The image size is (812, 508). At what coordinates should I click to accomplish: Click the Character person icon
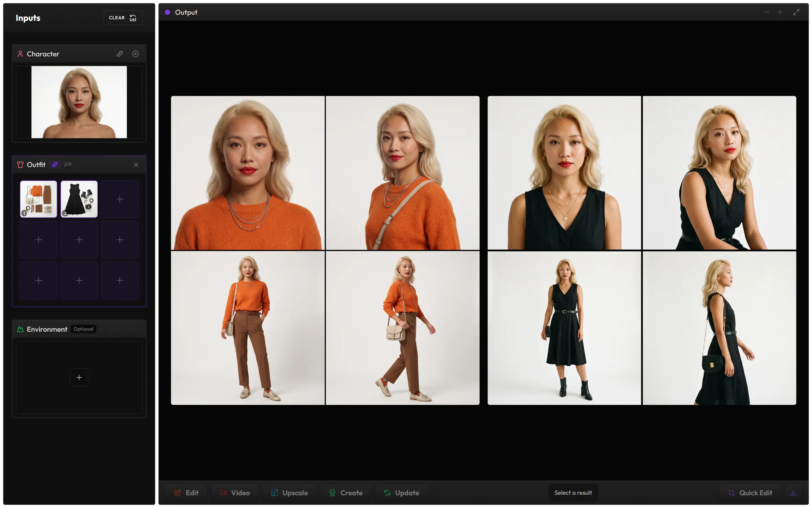click(20, 54)
